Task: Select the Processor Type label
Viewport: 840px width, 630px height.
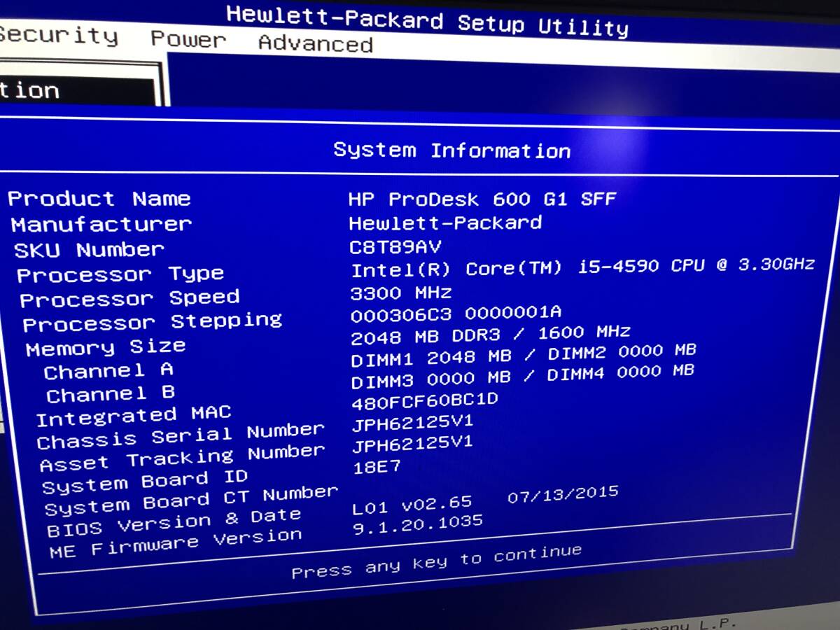Action: [120, 274]
